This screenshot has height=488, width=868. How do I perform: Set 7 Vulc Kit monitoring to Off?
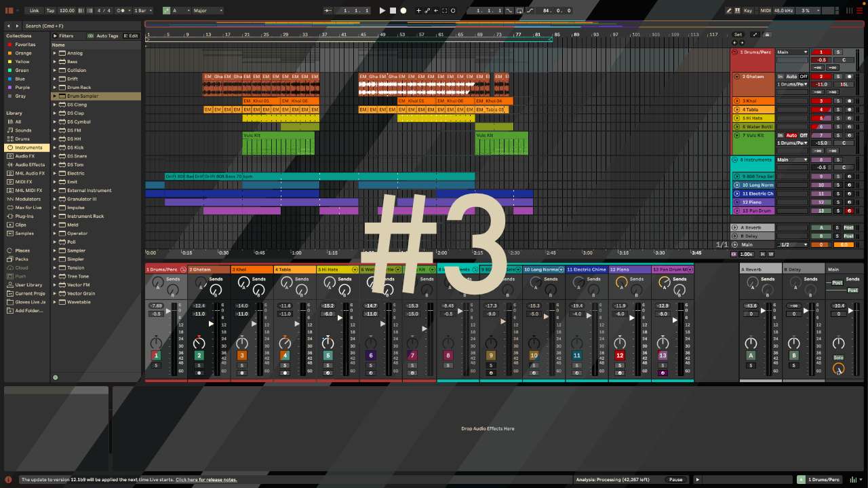pyautogui.click(x=804, y=134)
